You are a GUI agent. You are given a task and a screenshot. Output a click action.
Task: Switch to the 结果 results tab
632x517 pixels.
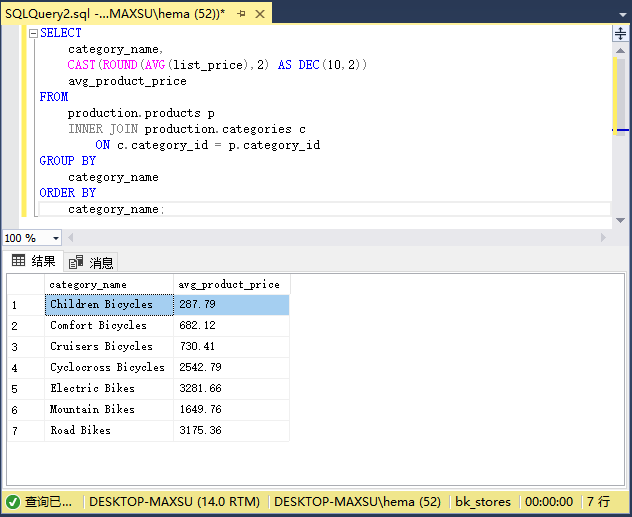33,261
